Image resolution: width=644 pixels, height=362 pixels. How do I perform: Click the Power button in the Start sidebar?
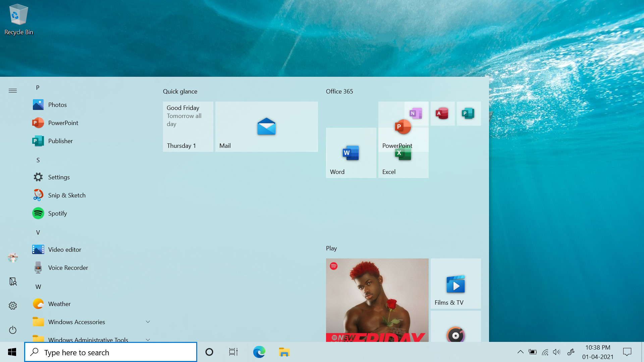[x=13, y=330]
